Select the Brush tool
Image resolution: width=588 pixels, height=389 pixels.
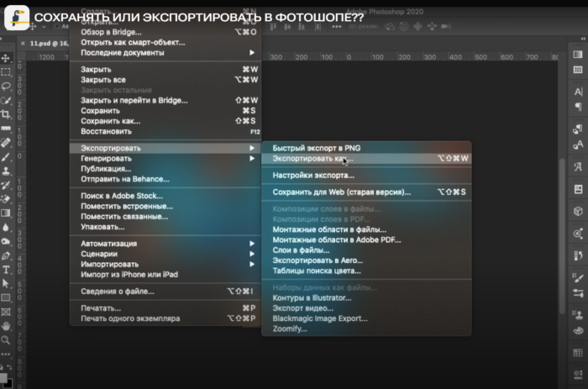pyautogui.click(x=6, y=157)
